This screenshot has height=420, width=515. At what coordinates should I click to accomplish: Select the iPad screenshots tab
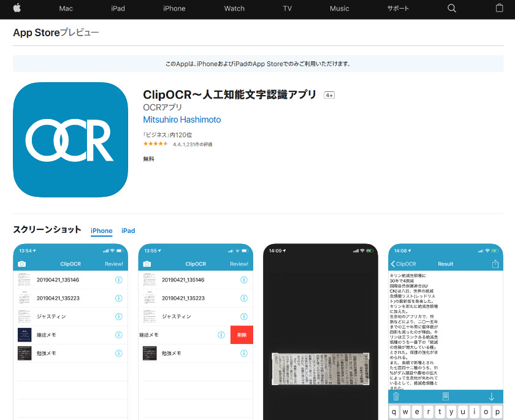coord(128,231)
